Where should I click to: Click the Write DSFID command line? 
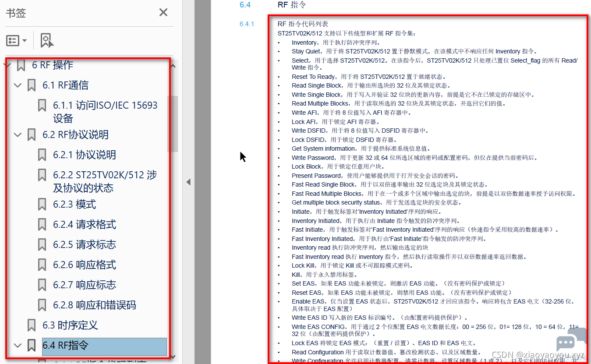point(360,131)
